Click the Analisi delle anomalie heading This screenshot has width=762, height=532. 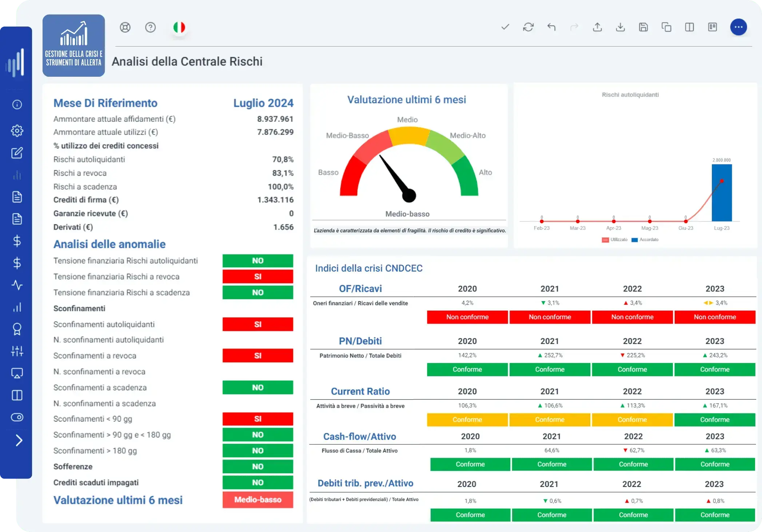click(x=109, y=244)
